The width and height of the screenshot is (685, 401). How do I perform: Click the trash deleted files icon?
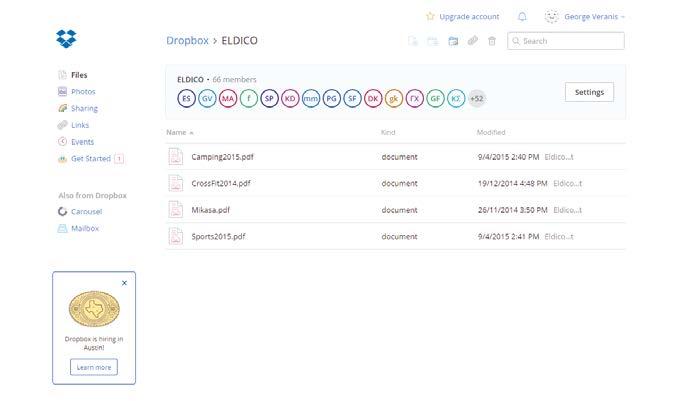[x=492, y=41]
